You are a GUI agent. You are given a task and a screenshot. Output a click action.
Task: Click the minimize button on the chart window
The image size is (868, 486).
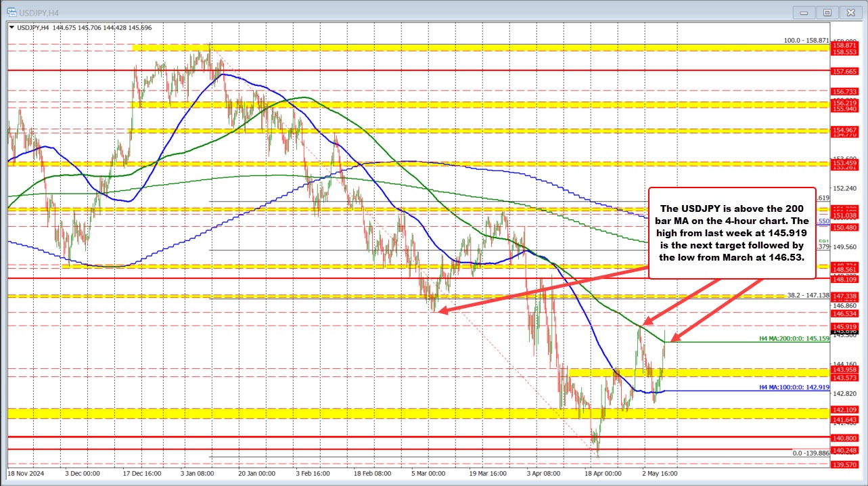tap(804, 12)
